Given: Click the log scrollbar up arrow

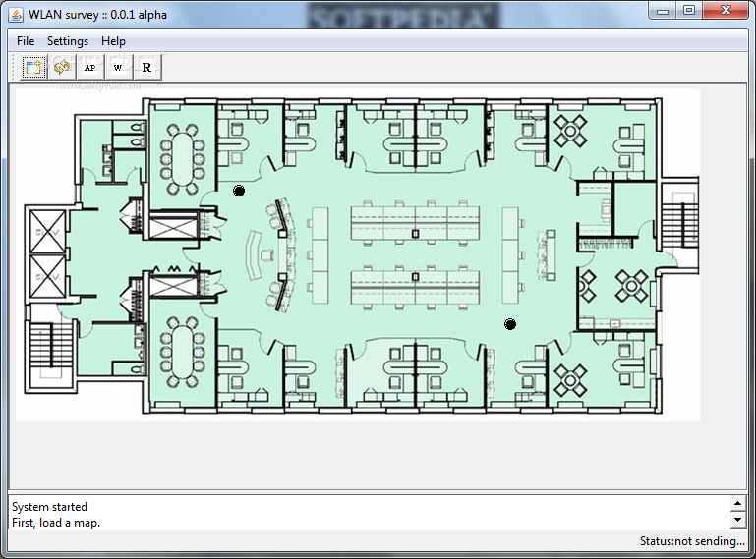Looking at the screenshot, I should click(737, 504).
